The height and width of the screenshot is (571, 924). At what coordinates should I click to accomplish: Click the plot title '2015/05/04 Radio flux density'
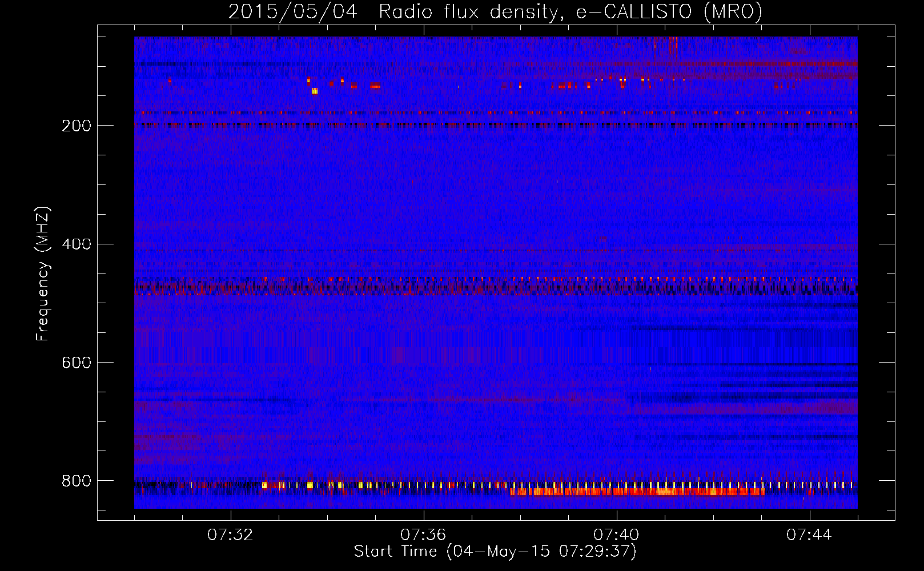[x=495, y=11]
